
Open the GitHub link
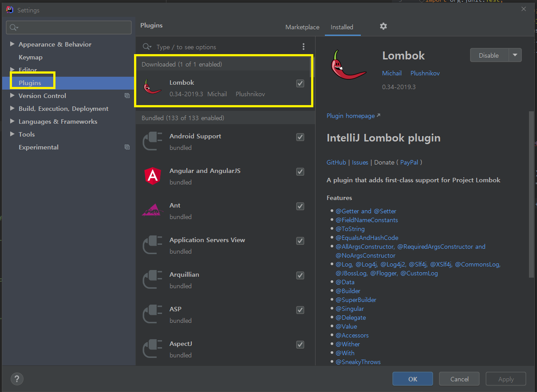click(336, 162)
